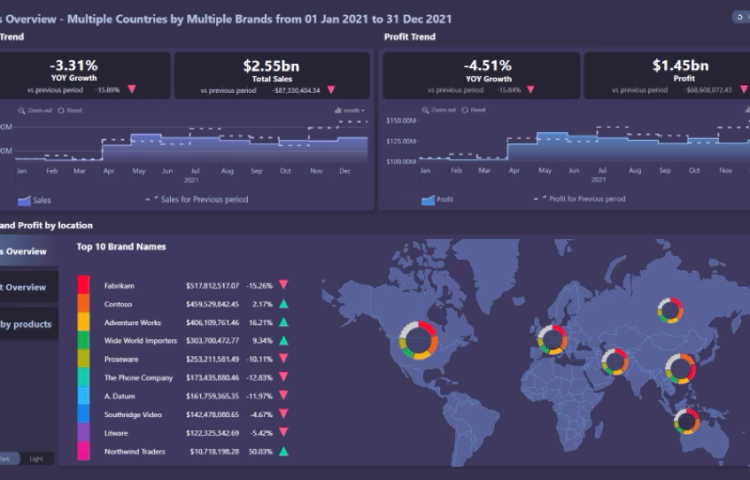Click the Australia donut marker on map

687,422
